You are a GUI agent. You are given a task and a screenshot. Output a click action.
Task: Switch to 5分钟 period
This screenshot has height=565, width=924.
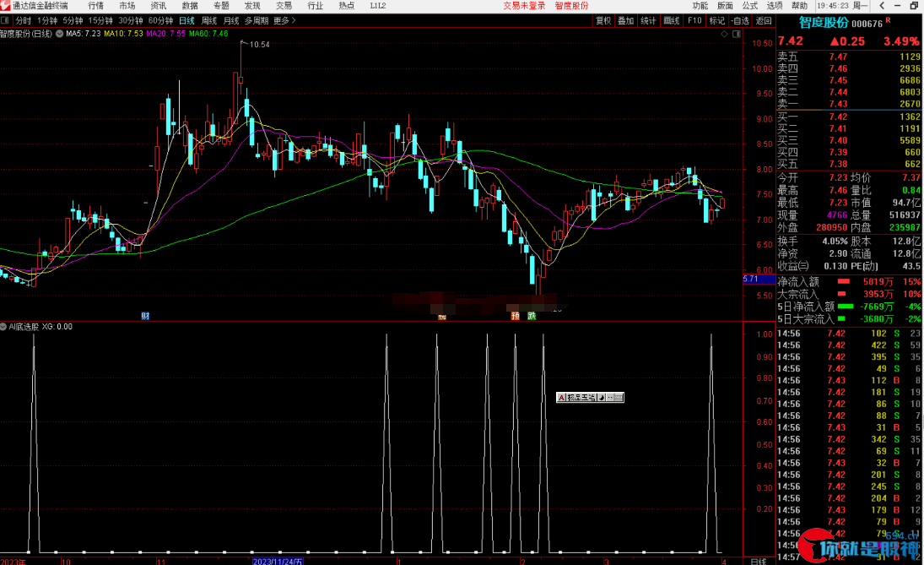[x=73, y=20]
